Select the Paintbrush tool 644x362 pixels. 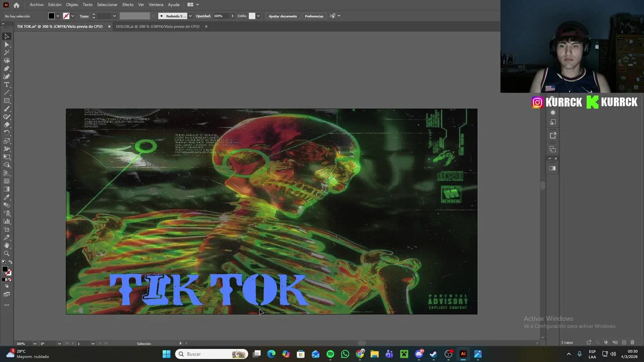click(x=7, y=109)
